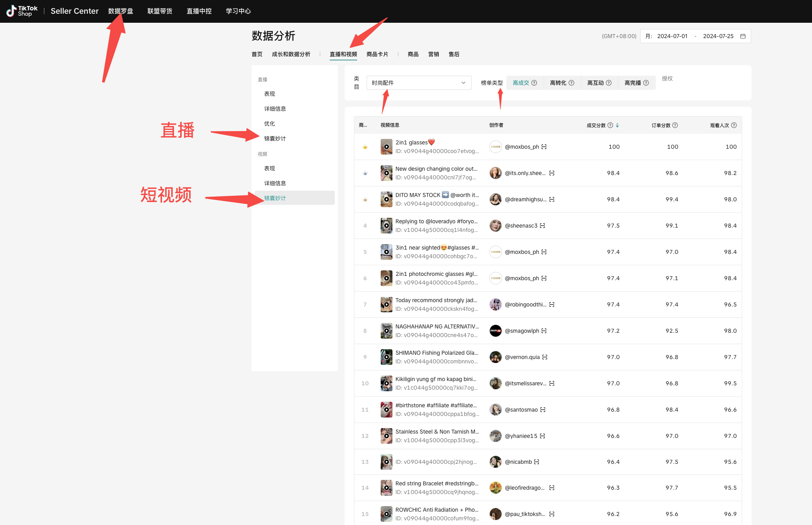Click help icon beside 观看人次 header
Image resolution: width=812 pixels, height=525 pixels.
(734, 125)
